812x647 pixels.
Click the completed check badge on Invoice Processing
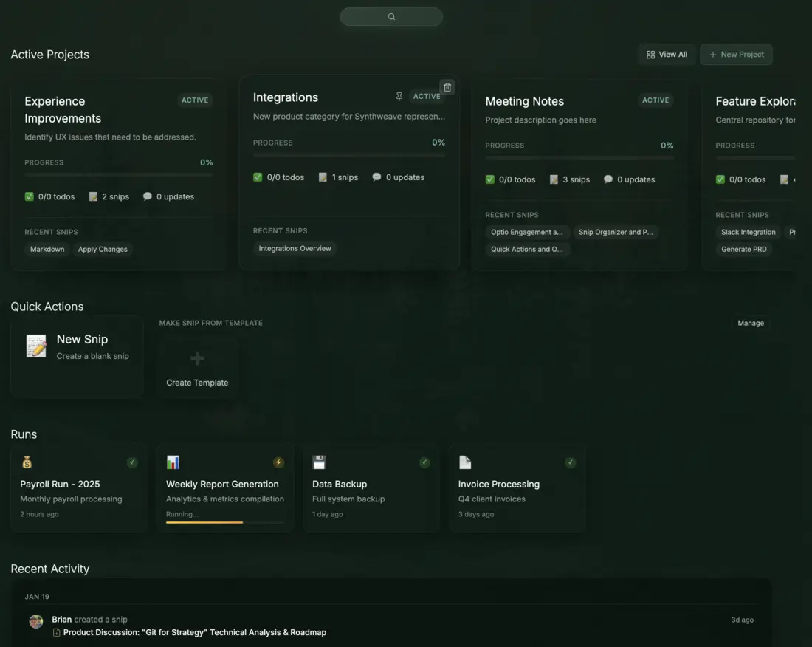[x=570, y=462]
